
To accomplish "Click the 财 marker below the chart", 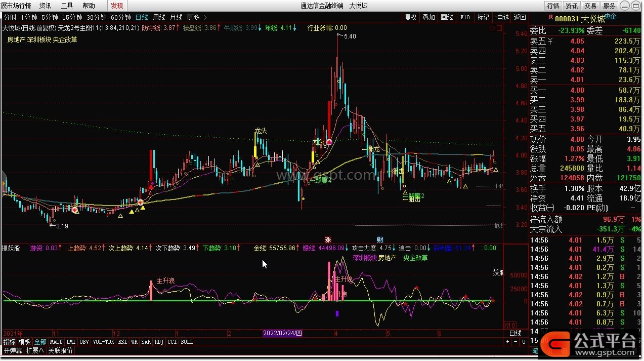I will click(x=380, y=239).
